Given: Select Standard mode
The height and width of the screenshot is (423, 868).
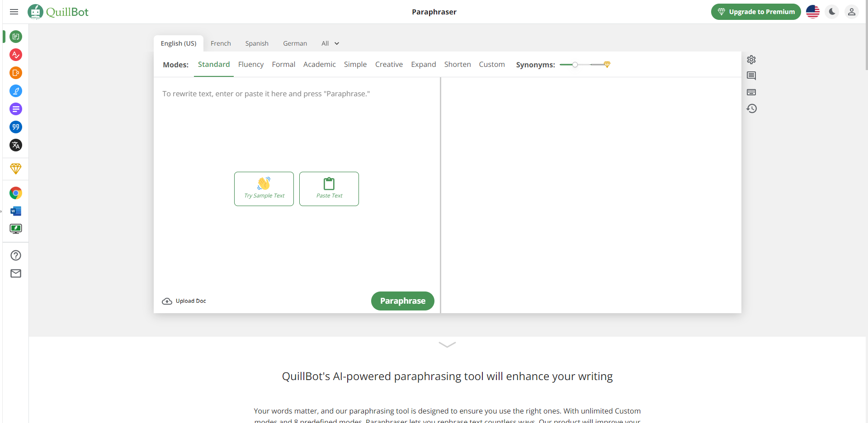Looking at the screenshot, I should [214, 65].
